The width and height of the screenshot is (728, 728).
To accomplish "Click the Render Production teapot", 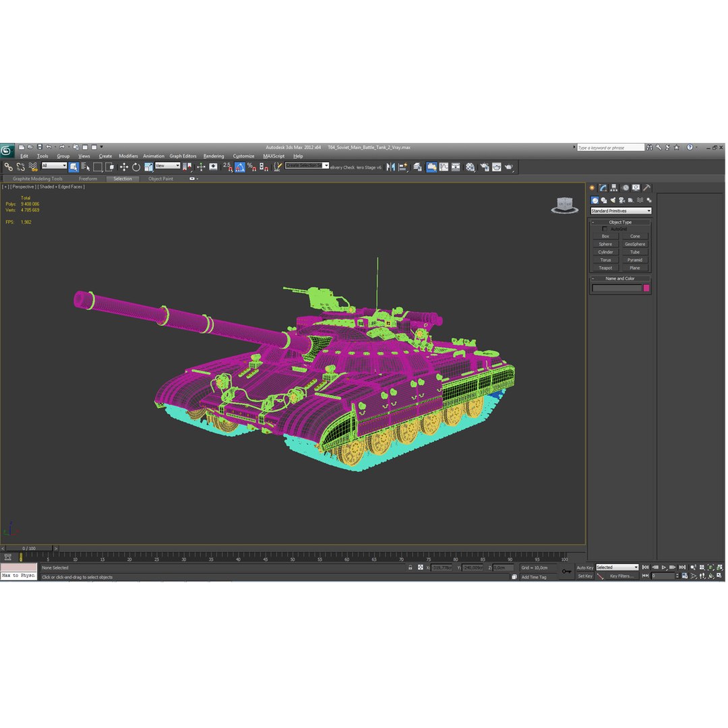I will click(509, 166).
